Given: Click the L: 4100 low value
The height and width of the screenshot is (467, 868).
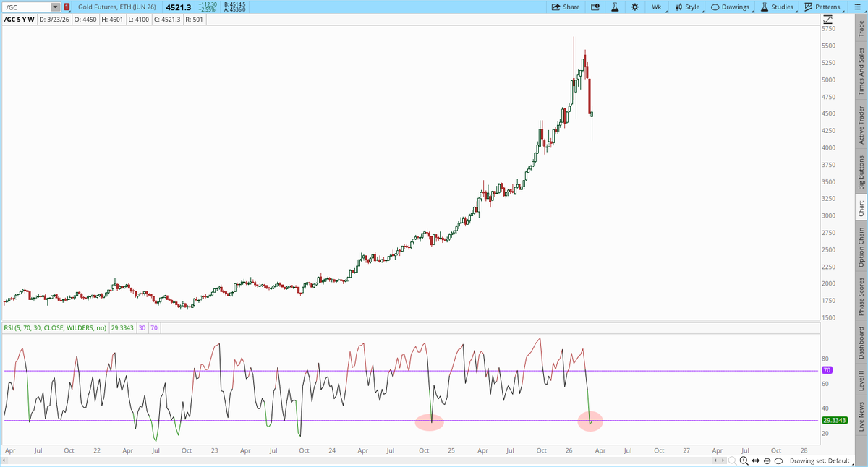Looking at the screenshot, I should click(x=139, y=20).
